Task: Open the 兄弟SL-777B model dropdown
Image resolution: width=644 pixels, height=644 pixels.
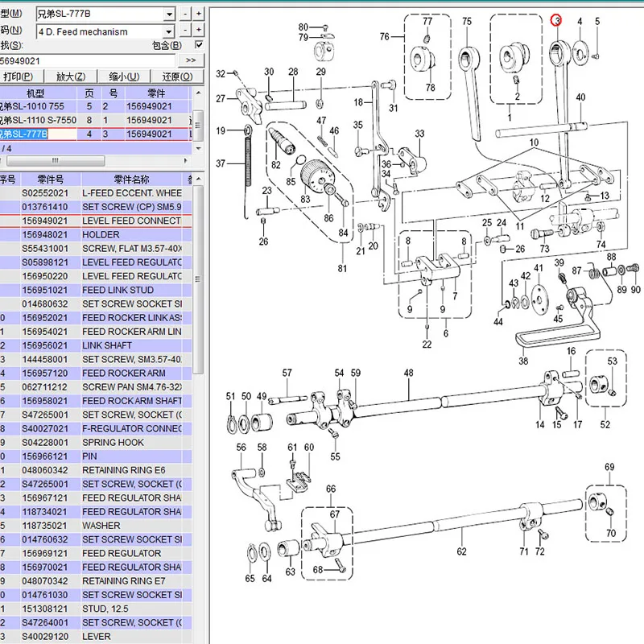Action: [168, 14]
